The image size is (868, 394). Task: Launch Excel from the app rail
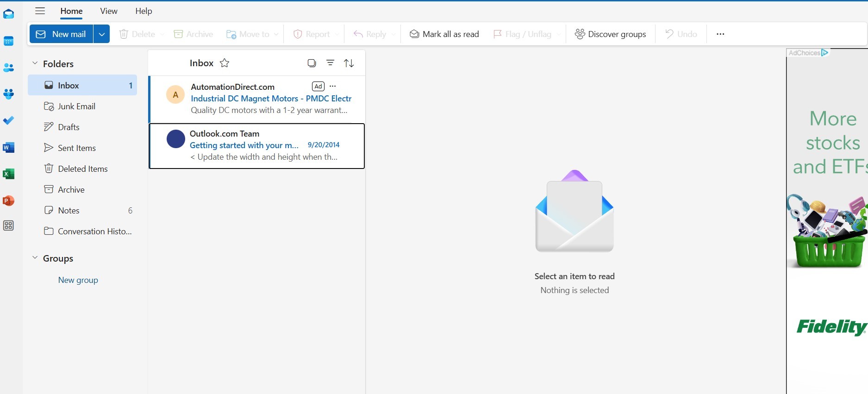pos(8,174)
